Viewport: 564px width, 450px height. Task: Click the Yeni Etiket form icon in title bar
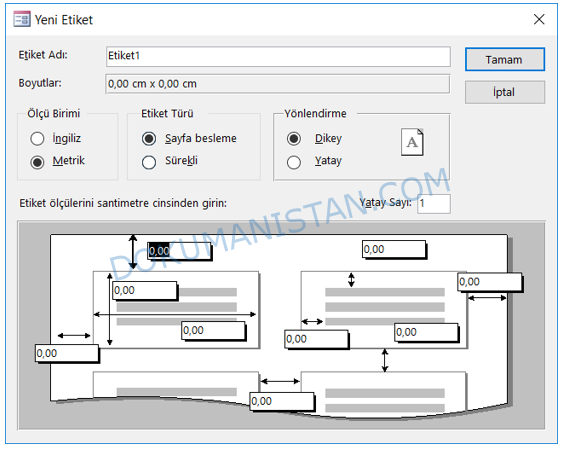pyautogui.click(x=22, y=19)
